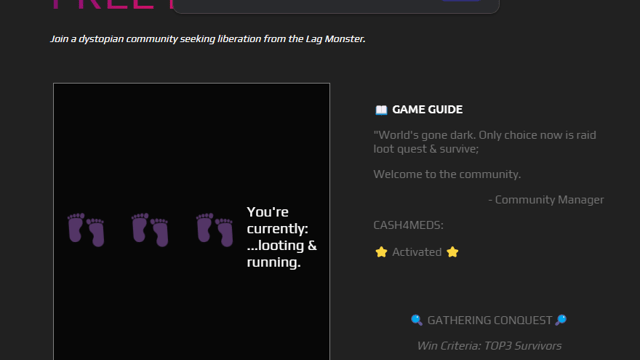This screenshot has height=360, width=640.
Task: Click the tagline about the Lag Monster
Action: click(x=208, y=39)
